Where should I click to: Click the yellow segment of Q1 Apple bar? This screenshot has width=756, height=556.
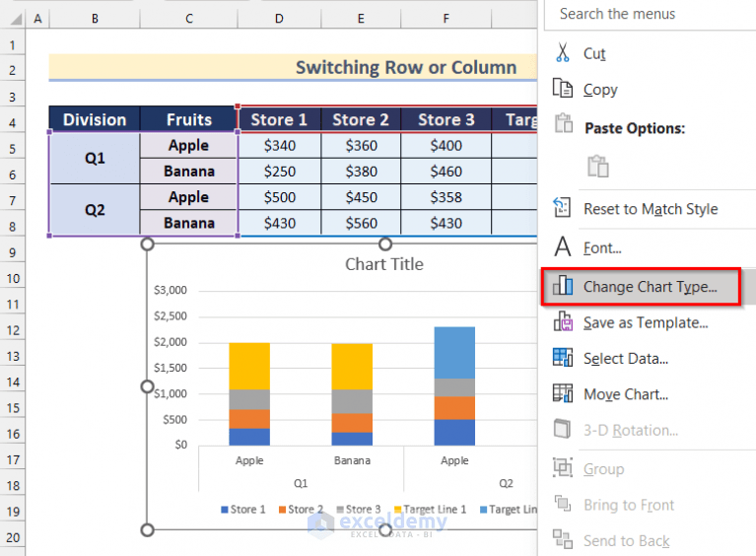point(249,366)
